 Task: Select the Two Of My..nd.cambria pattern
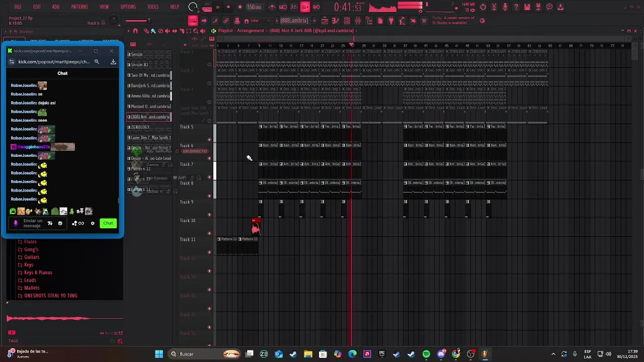(x=149, y=75)
